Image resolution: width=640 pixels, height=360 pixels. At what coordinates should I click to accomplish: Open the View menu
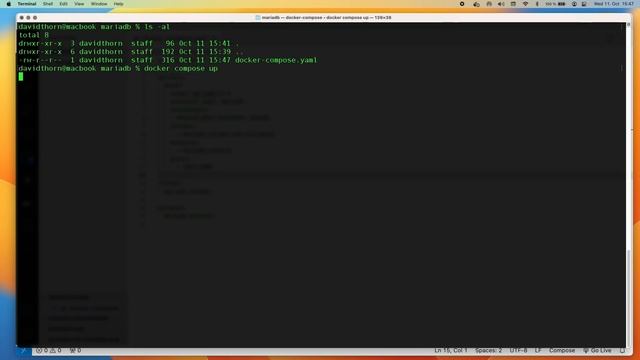[x=79, y=4]
